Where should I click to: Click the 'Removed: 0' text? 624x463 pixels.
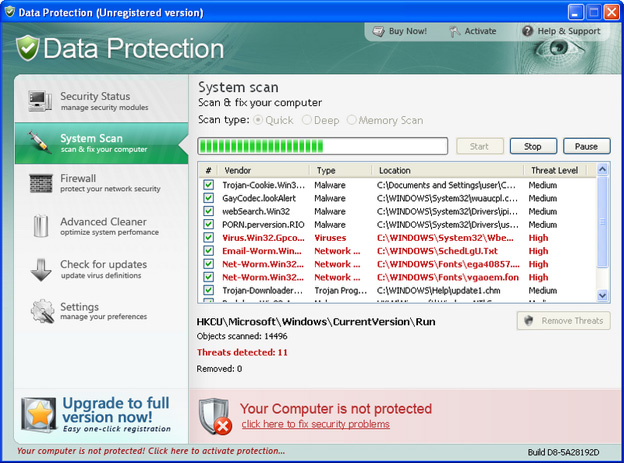[x=219, y=369]
